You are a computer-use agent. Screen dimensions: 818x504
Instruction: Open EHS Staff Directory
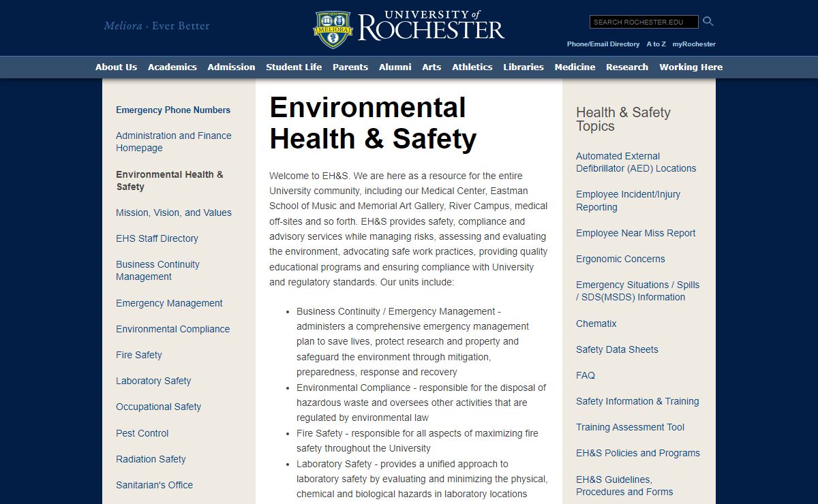pyautogui.click(x=157, y=238)
